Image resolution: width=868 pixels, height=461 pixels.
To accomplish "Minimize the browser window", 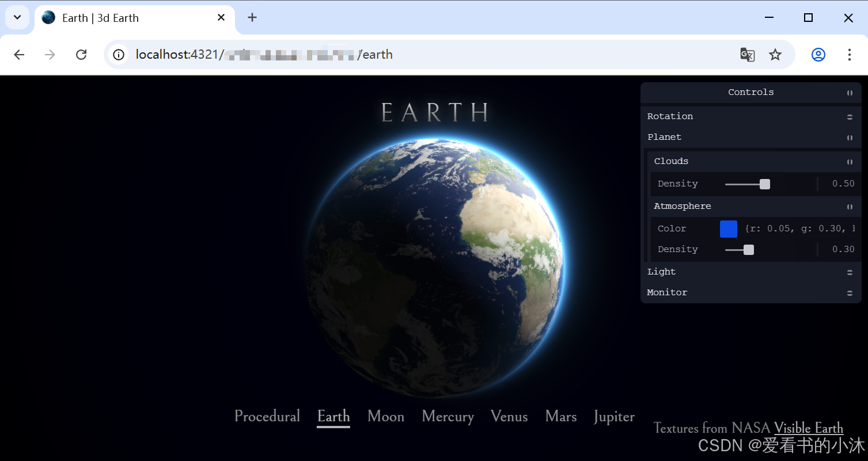I will tap(770, 18).
